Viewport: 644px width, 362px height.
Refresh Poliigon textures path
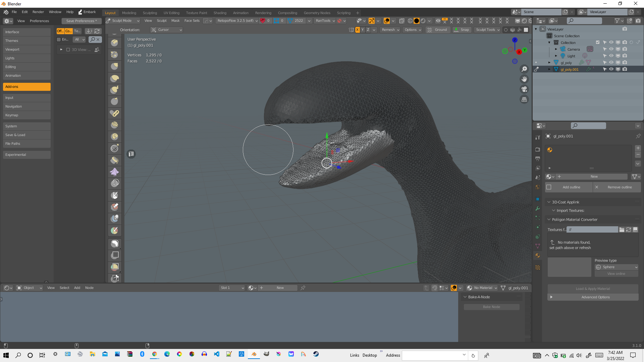click(629, 230)
